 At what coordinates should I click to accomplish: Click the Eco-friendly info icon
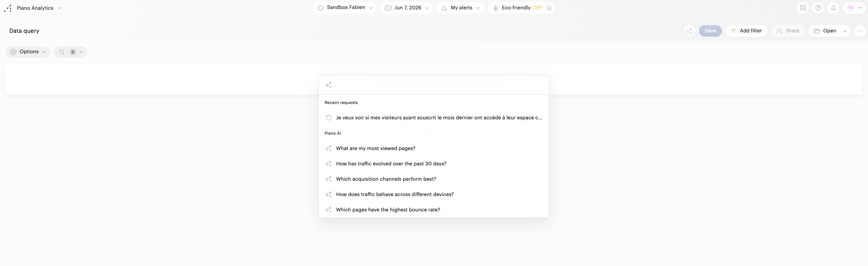549,8
